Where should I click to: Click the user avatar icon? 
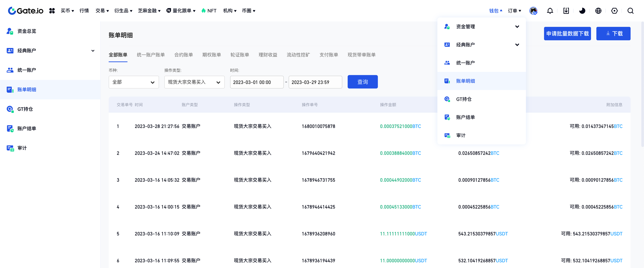533,11
